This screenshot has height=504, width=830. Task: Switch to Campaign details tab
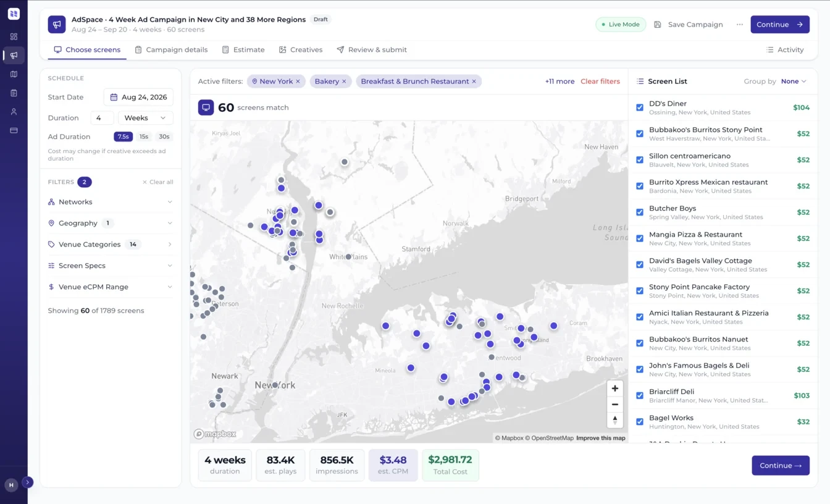(171, 49)
